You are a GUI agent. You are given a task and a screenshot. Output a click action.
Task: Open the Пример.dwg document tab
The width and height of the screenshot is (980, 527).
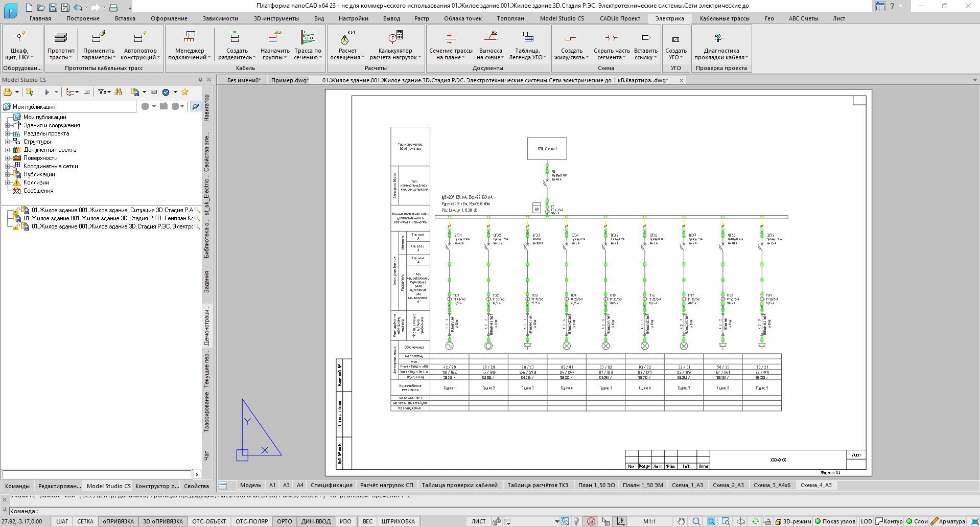290,80
